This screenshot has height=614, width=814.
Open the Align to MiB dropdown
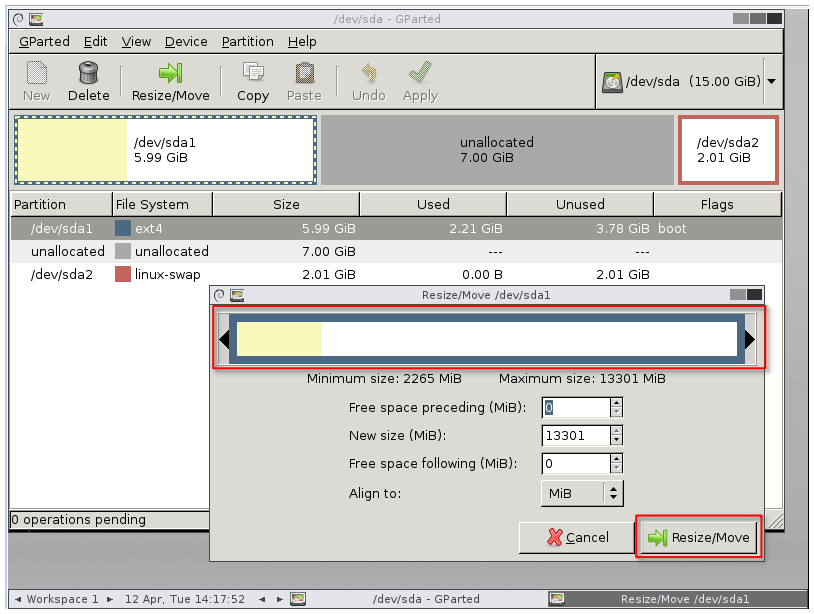point(582,493)
